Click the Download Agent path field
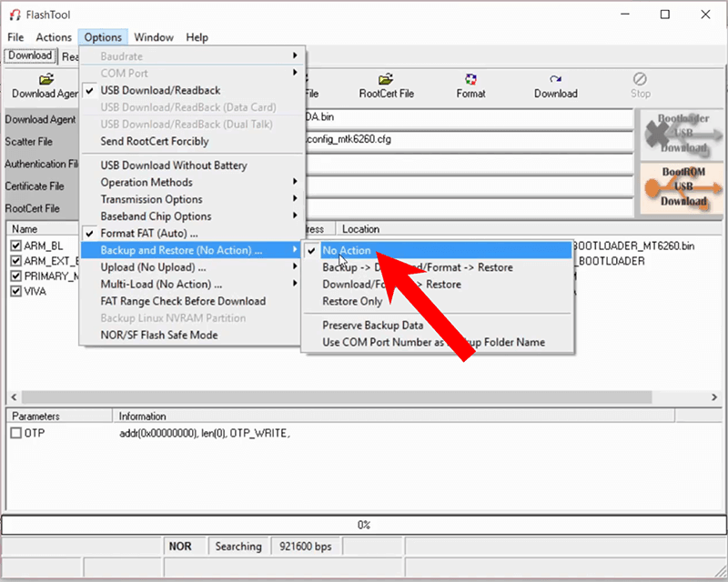728x582 pixels. coord(469,118)
